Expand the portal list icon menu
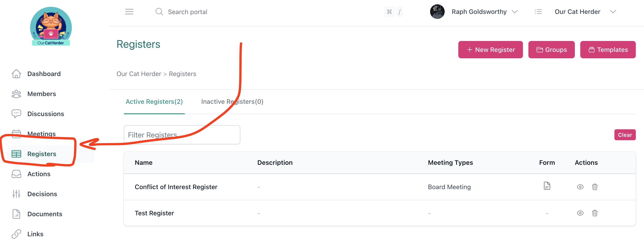 coord(538,12)
